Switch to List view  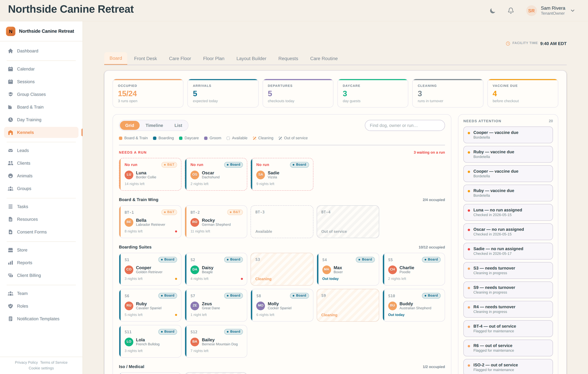178,125
